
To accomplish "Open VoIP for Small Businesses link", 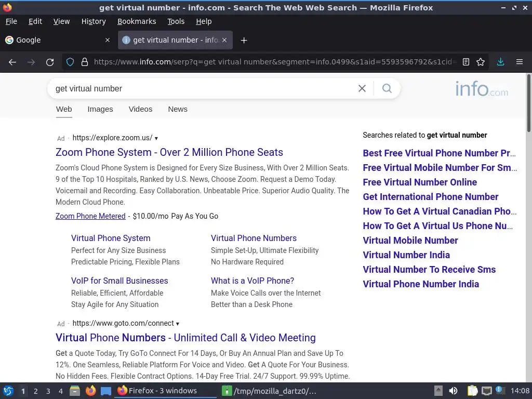I will 119,281.
